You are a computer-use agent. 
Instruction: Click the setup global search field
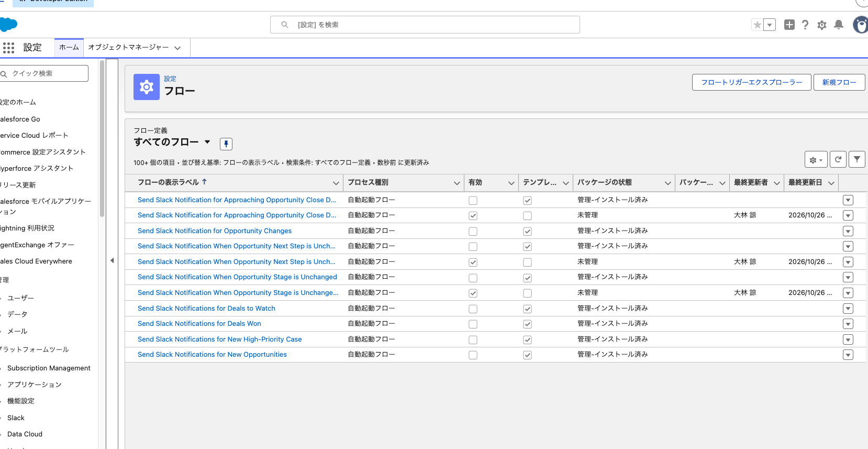coord(425,25)
